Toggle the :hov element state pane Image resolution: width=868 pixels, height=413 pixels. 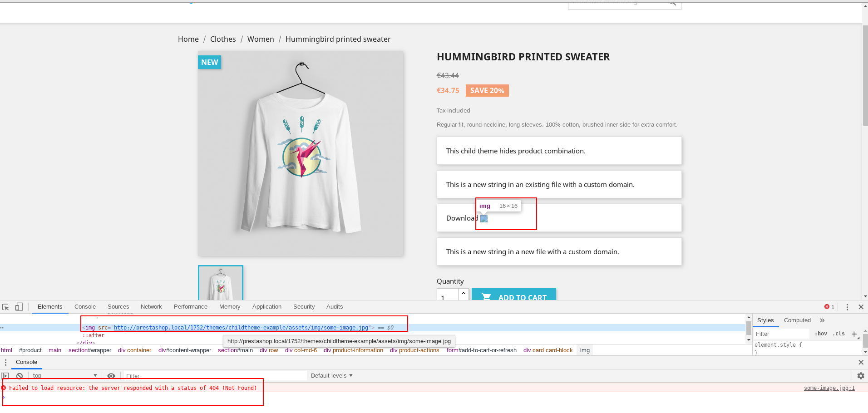click(x=821, y=334)
